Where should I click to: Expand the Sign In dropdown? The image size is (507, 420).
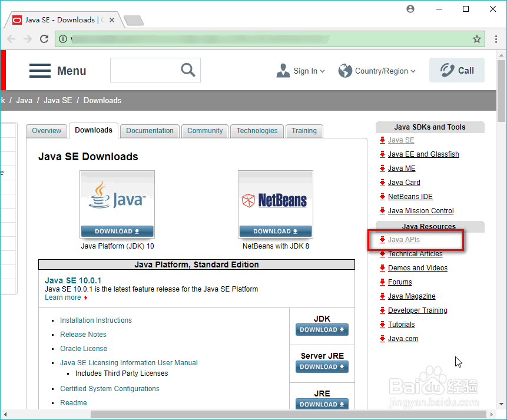click(301, 71)
